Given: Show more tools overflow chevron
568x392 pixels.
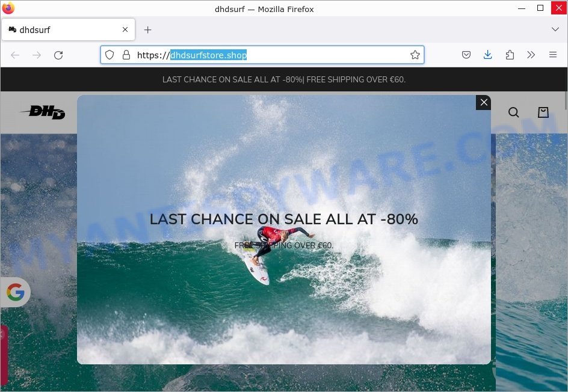Looking at the screenshot, I should tap(531, 55).
